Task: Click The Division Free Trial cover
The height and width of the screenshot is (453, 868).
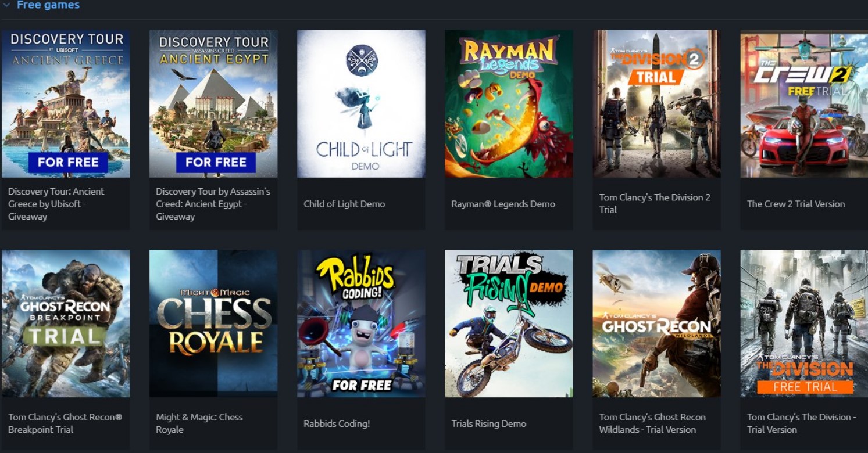Action: [x=804, y=323]
